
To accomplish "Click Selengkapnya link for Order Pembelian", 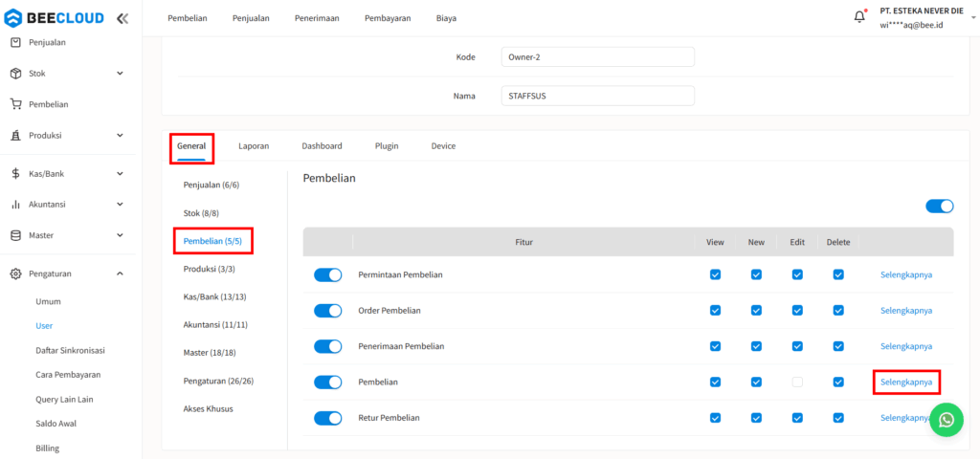I will click(905, 311).
